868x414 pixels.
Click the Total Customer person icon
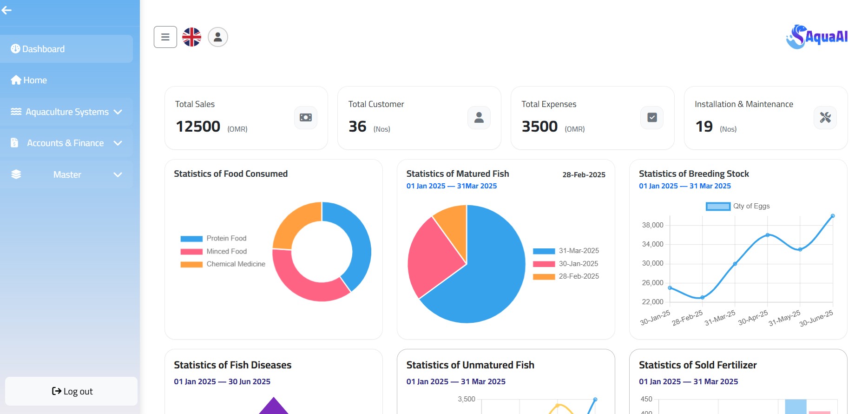pyautogui.click(x=479, y=118)
